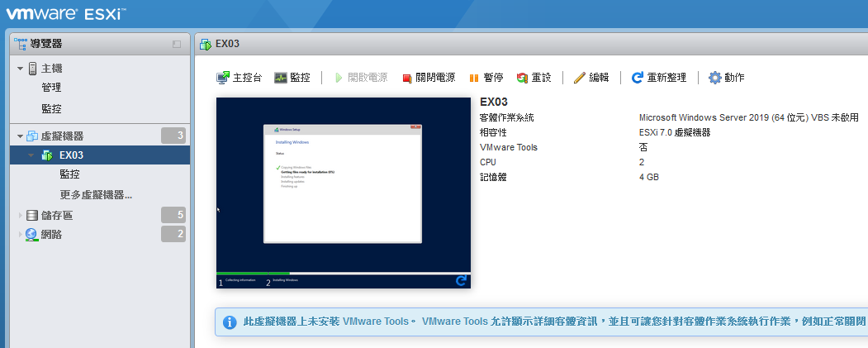
Task: Collapse the EX03 tree node arrow
Action: click(31, 155)
